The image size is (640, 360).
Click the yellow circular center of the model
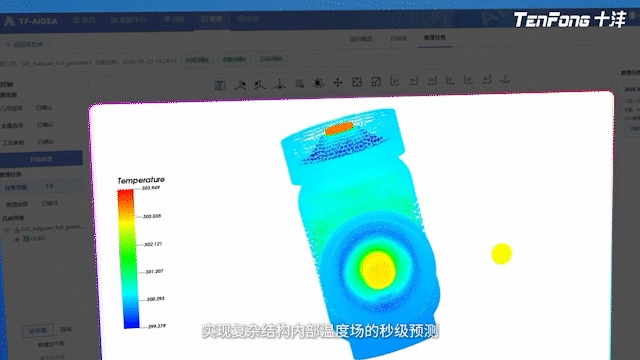(378, 270)
